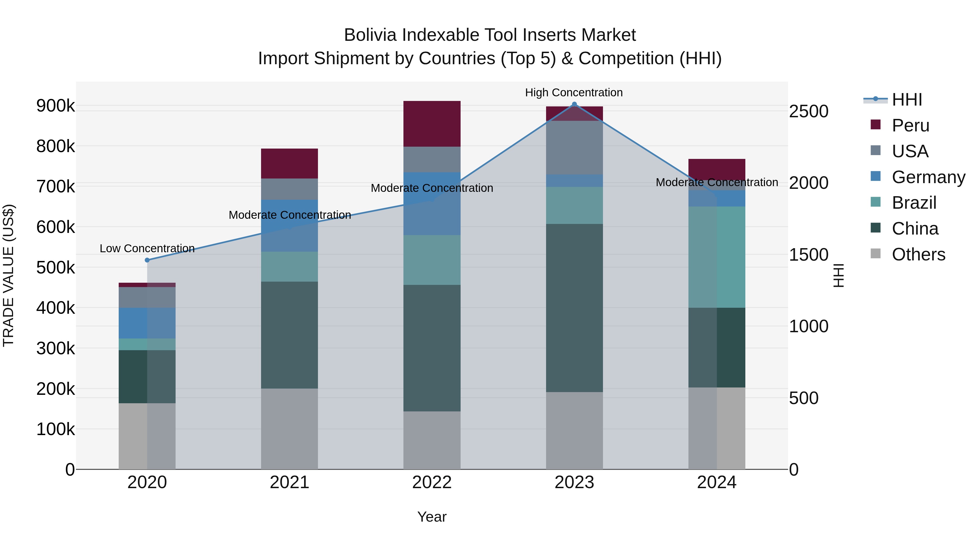Click the Germany blue legend swatch
The height and width of the screenshot is (551, 980).
tap(875, 176)
